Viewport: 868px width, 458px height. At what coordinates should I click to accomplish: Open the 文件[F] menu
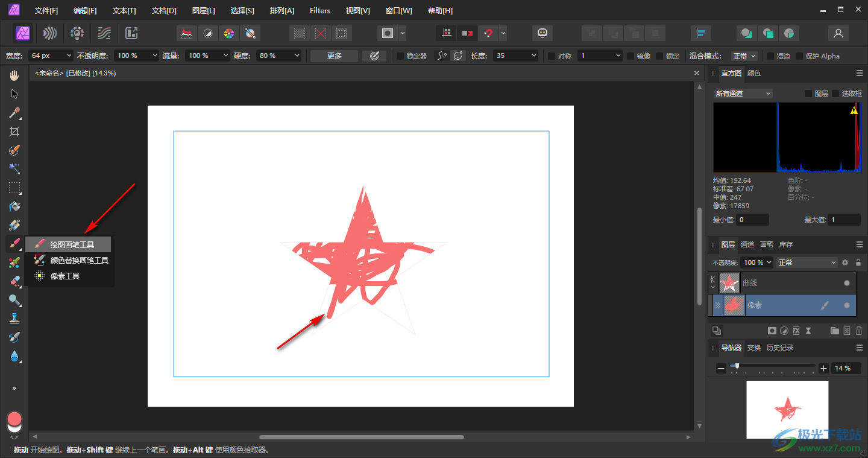(46, 11)
